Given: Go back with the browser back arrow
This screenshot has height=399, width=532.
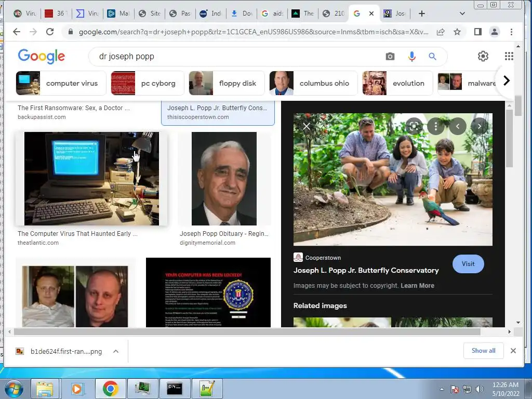Looking at the screenshot, I should (x=16, y=32).
